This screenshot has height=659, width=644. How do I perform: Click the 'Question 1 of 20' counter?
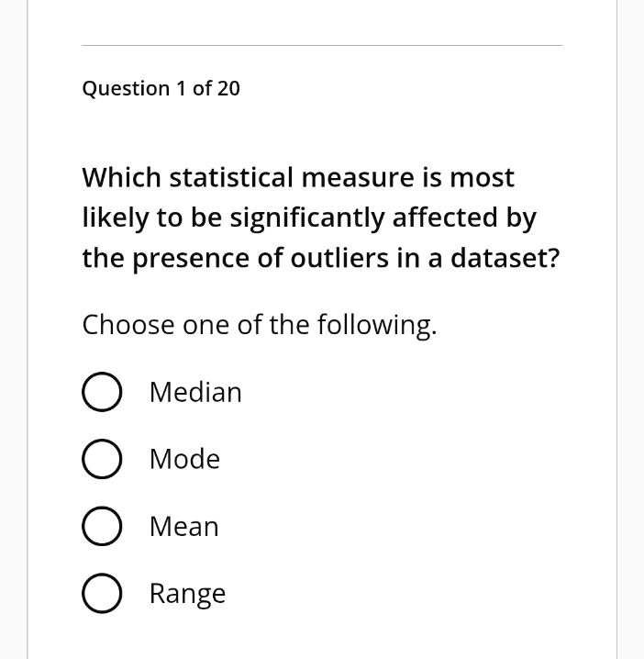click(161, 88)
